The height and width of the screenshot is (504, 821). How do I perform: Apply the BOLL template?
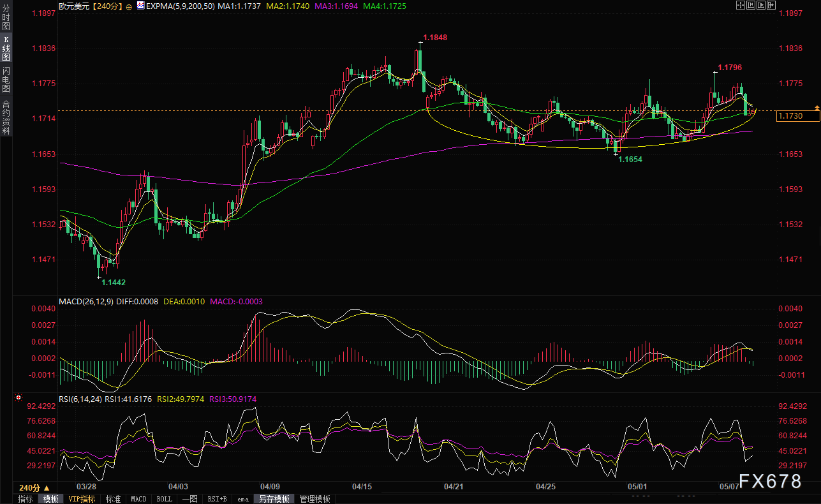[164, 499]
